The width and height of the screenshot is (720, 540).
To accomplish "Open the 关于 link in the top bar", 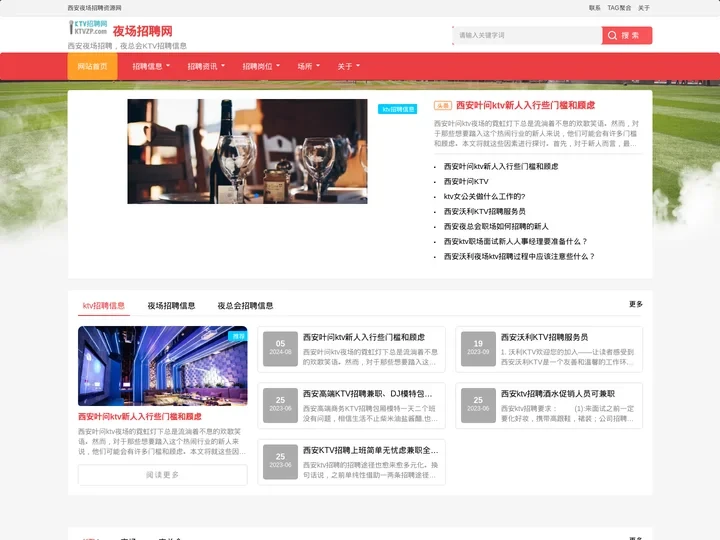I will (644, 8).
